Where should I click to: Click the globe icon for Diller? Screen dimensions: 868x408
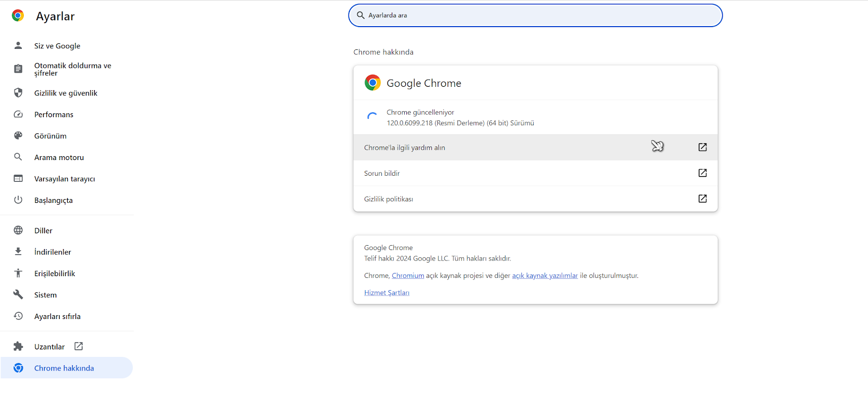click(x=18, y=230)
